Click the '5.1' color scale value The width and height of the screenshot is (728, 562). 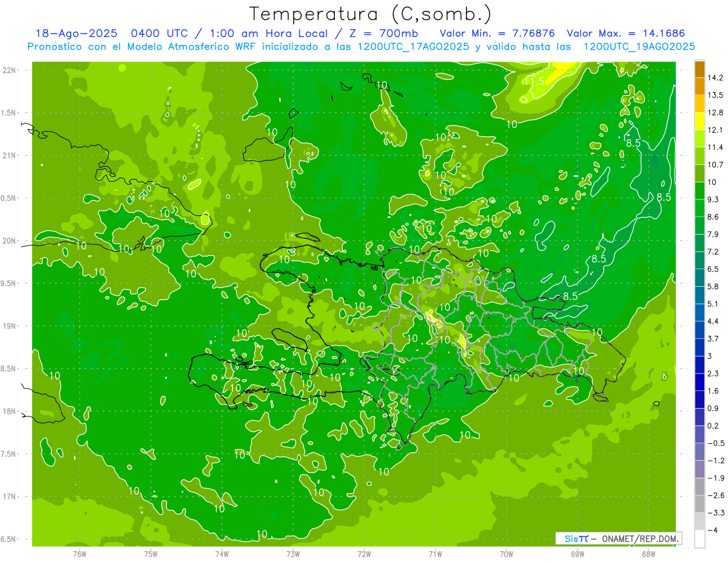[x=713, y=303]
